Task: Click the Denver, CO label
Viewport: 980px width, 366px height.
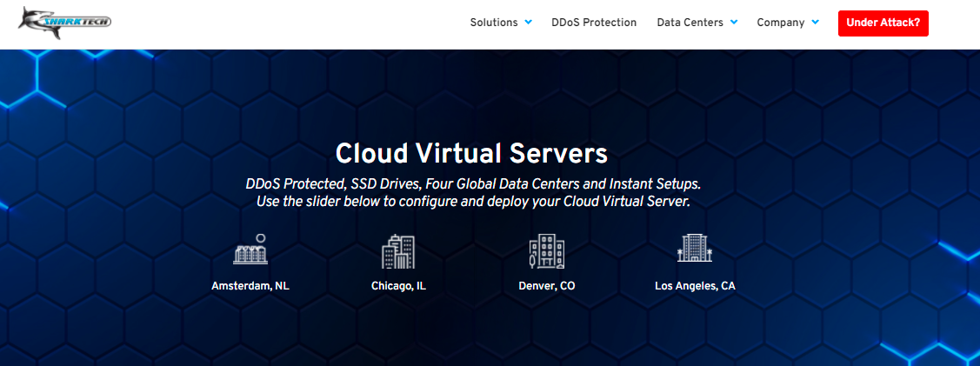Action: [547, 286]
